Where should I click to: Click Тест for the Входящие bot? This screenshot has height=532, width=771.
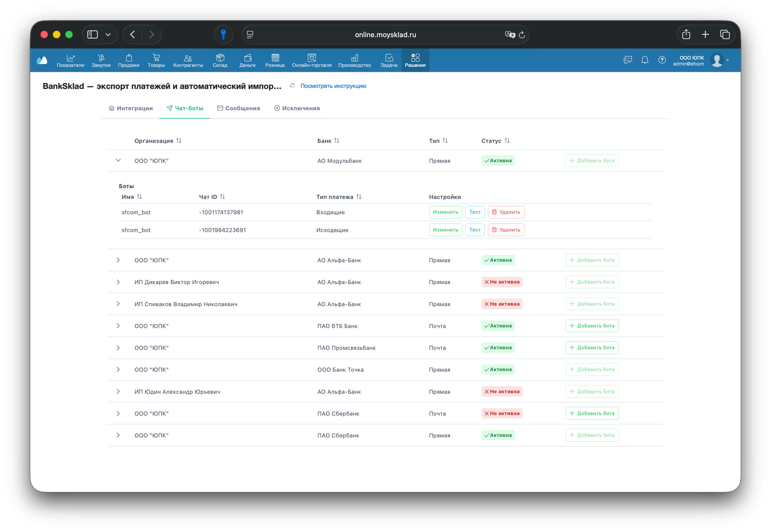[x=475, y=212]
